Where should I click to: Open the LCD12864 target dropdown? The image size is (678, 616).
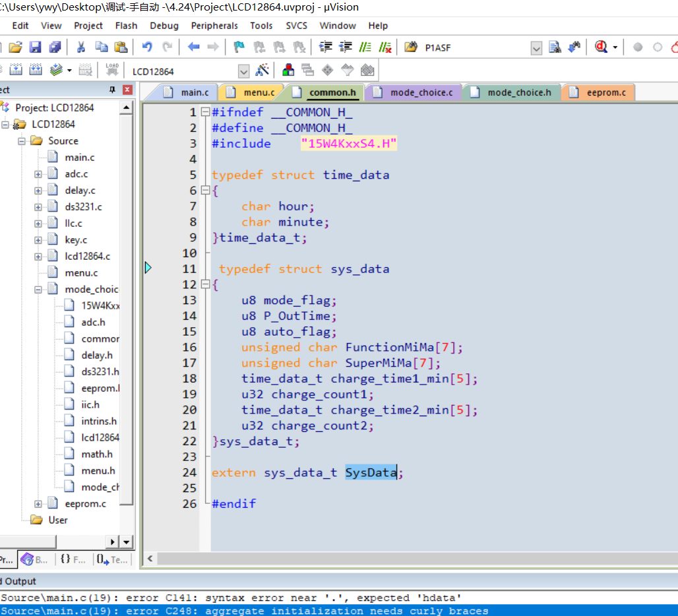click(x=243, y=71)
